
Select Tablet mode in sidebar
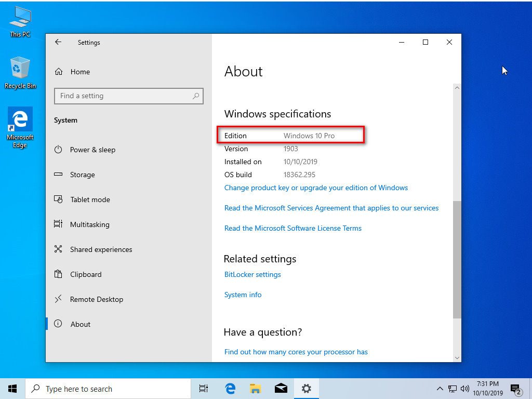point(82,199)
